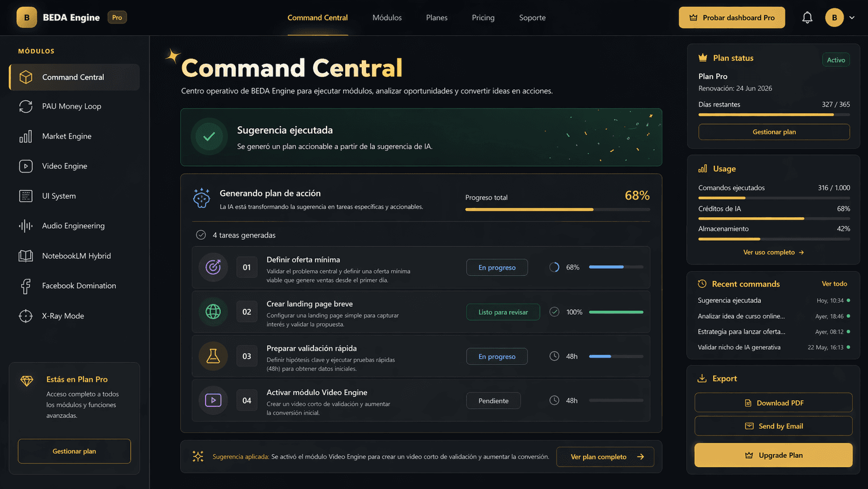Image resolution: width=868 pixels, height=489 pixels.
Task: Click 'Gestionar plan' in the Plan status panel
Action: click(774, 132)
